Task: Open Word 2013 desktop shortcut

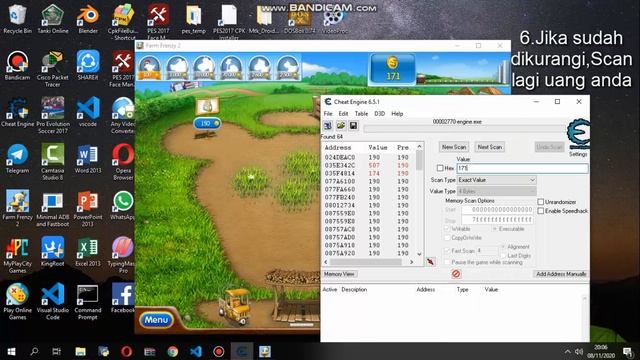Action: point(88,158)
